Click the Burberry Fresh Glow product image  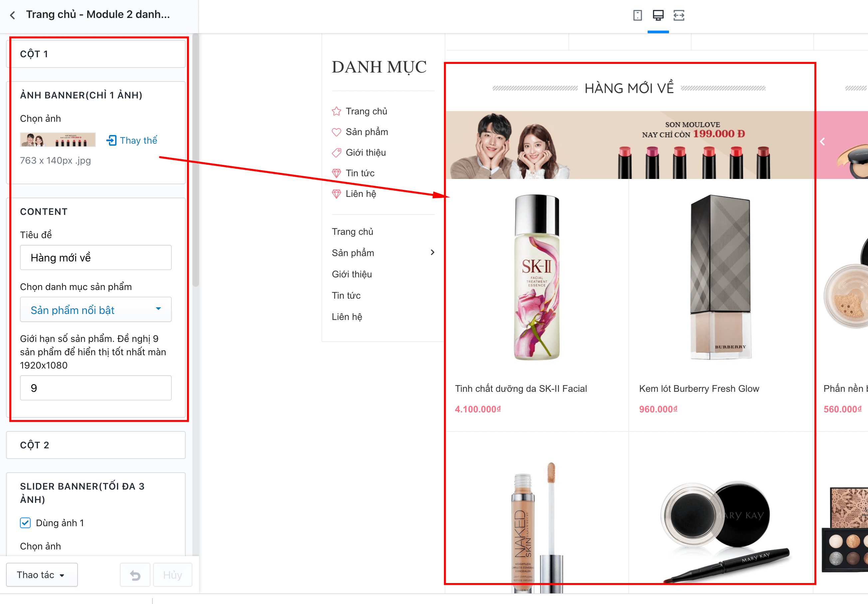click(x=721, y=277)
